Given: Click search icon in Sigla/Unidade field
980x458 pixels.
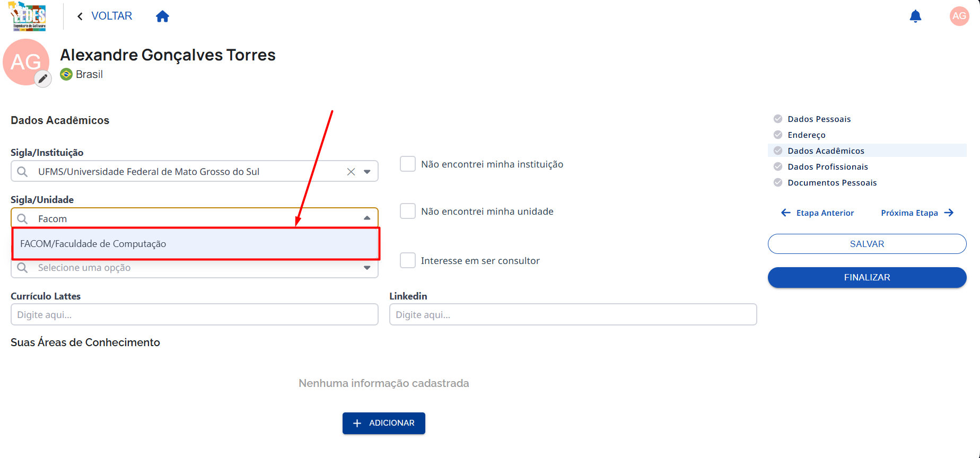Looking at the screenshot, I should (x=22, y=219).
